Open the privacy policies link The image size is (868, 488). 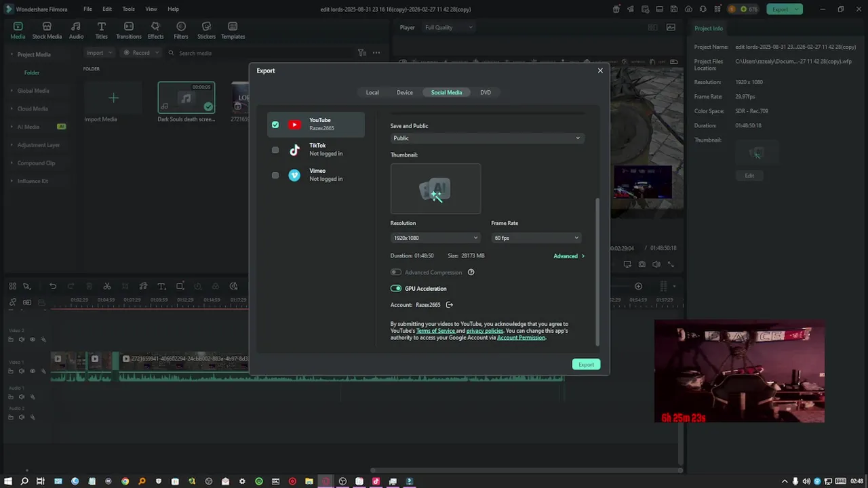(485, 331)
